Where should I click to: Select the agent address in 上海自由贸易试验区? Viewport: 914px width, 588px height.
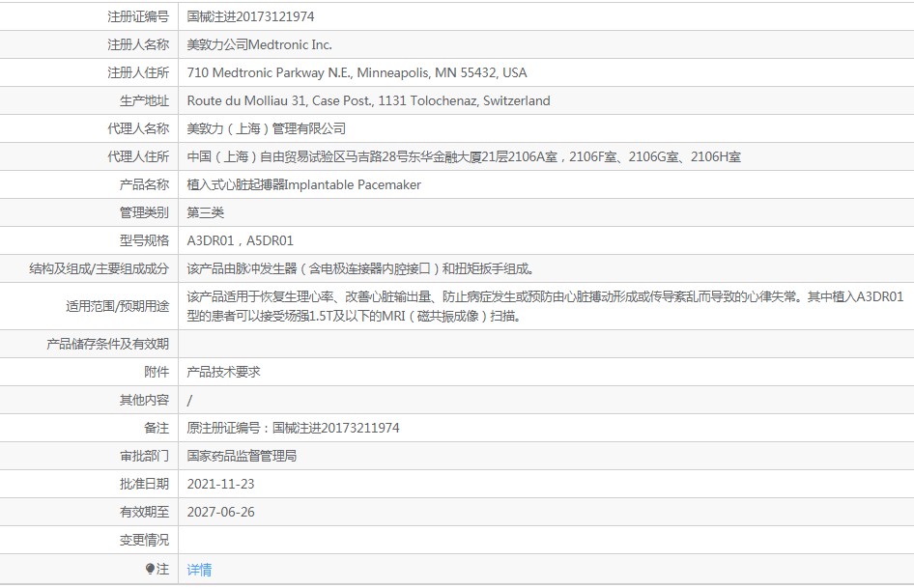tap(464, 156)
